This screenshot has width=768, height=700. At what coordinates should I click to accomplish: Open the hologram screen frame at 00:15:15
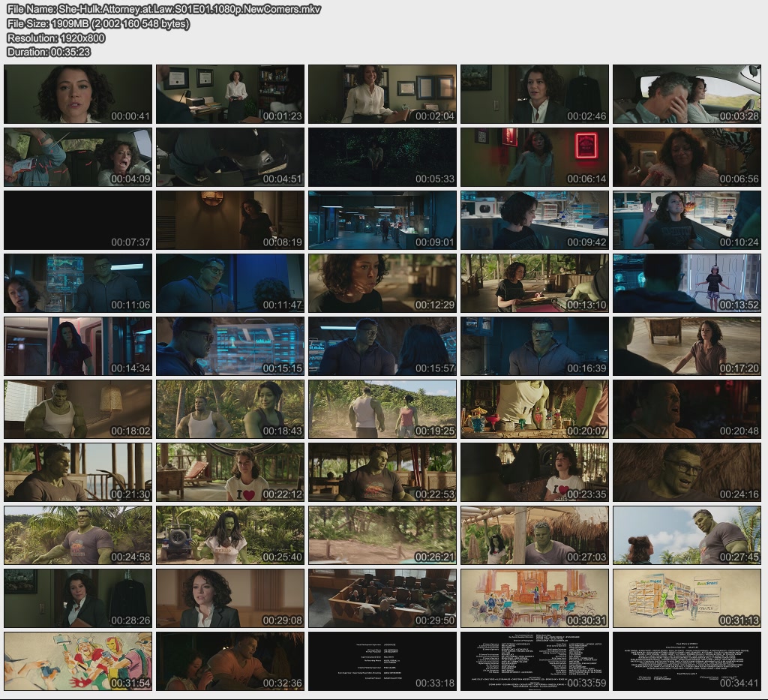[230, 347]
